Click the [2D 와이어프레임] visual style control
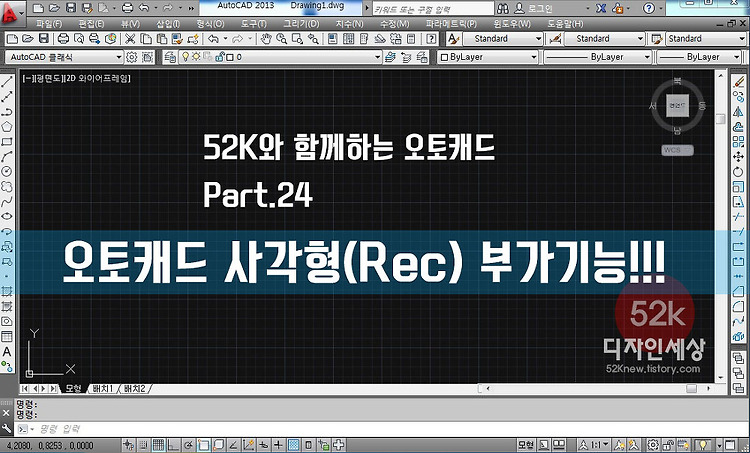The width and height of the screenshot is (750, 453). click(x=97, y=78)
